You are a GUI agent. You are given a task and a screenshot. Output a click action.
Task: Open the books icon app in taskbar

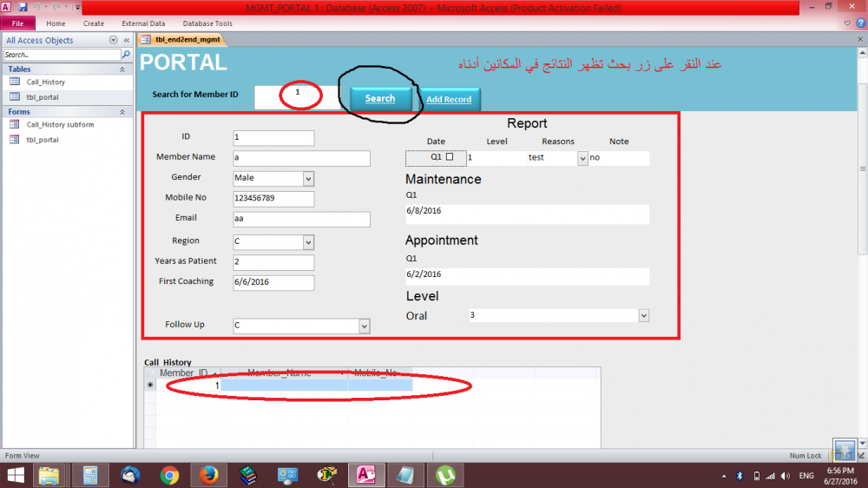[x=248, y=475]
